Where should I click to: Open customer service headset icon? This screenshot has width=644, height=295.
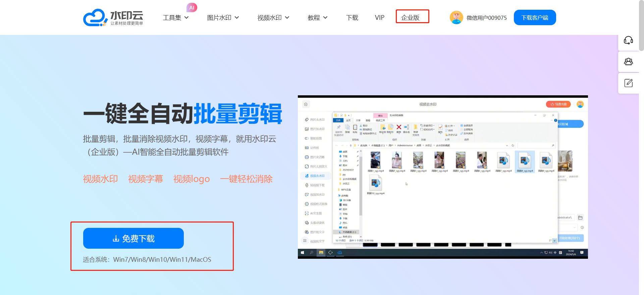click(x=629, y=40)
